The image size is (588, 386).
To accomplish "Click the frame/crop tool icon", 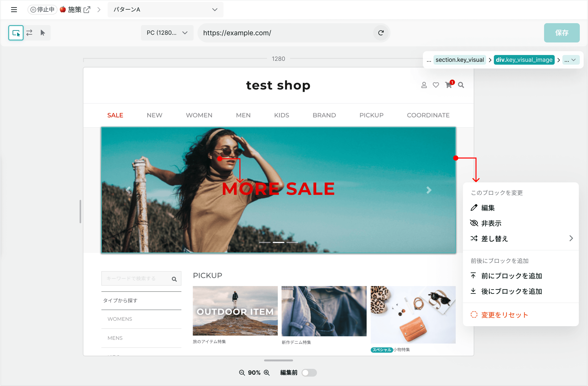I will 16,33.
